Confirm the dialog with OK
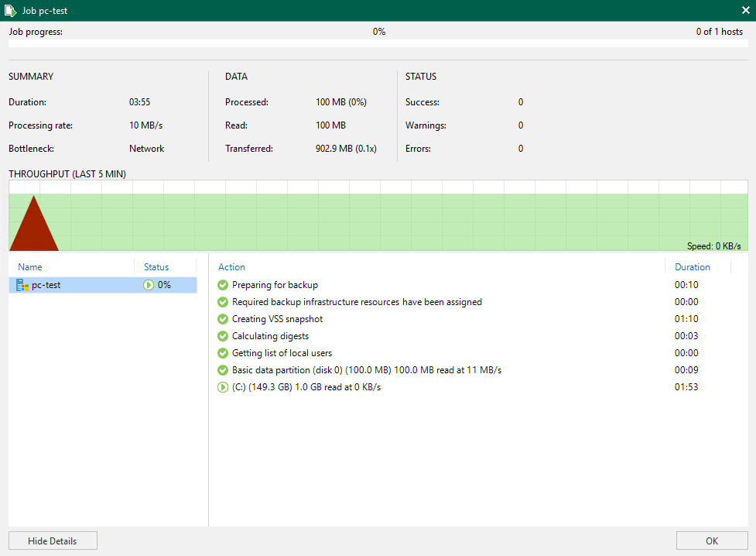Image resolution: width=756 pixels, height=556 pixels. (712, 541)
